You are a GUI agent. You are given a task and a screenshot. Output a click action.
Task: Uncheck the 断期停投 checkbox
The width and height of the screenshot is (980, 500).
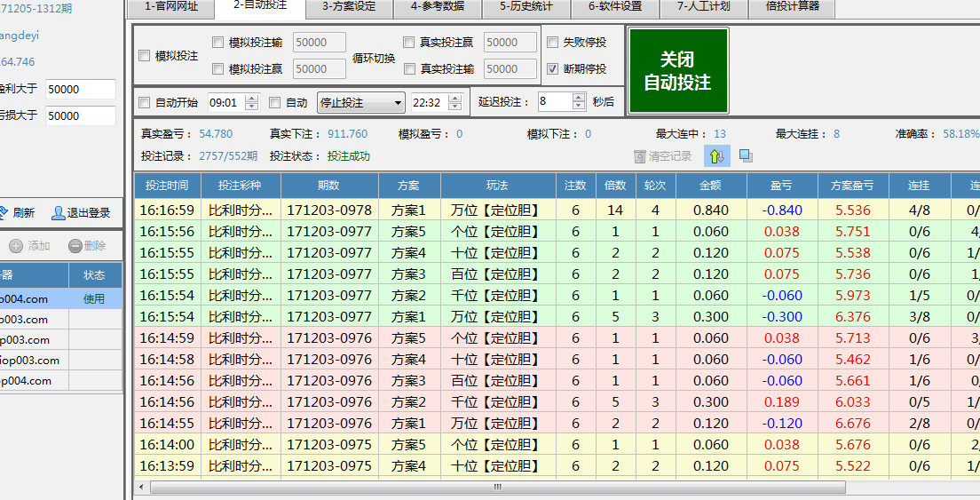tap(553, 68)
